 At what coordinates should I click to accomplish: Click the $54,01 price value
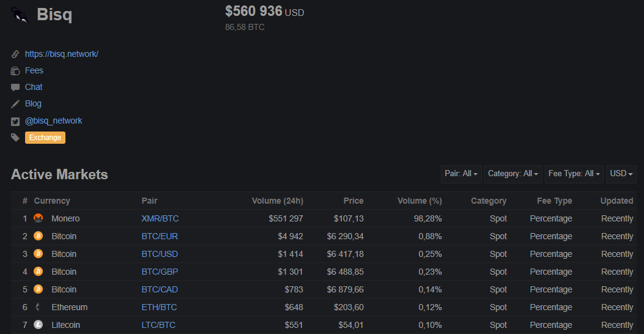[351, 325]
